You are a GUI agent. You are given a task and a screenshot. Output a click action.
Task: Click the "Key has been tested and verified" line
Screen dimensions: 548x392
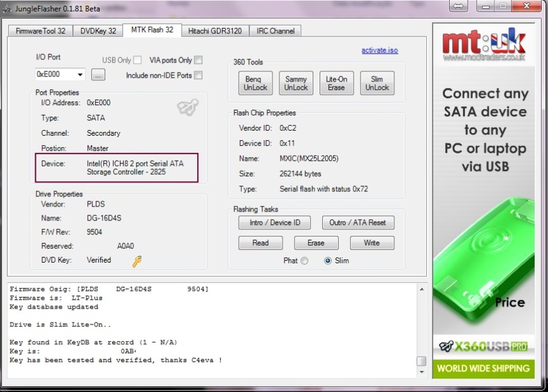click(x=115, y=360)
